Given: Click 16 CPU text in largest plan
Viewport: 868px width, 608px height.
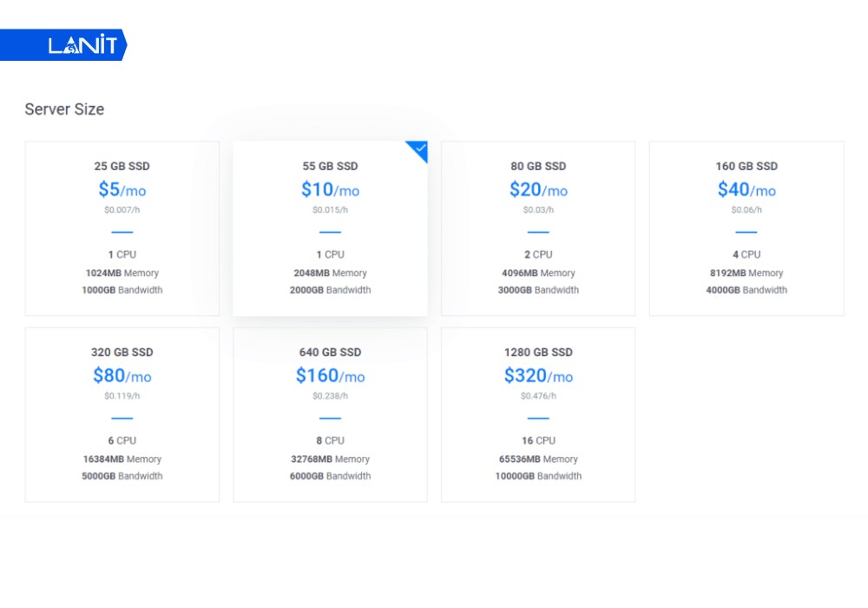Looking at the screenshot, I should pos(538,440).
